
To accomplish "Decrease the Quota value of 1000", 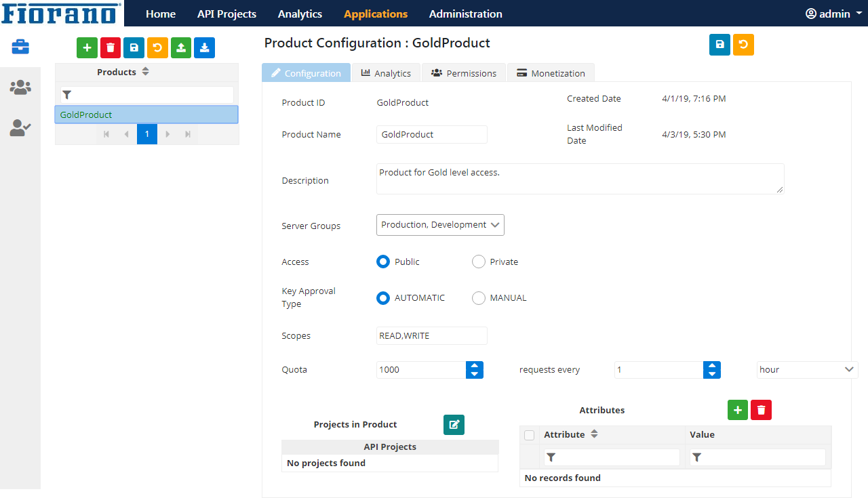I will click(475, 374).
